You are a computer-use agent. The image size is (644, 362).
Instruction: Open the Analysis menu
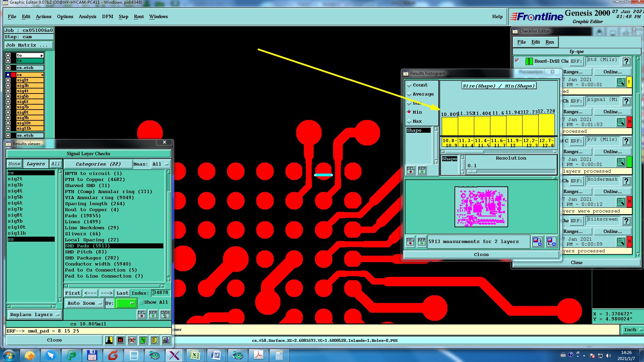[87, 16]
